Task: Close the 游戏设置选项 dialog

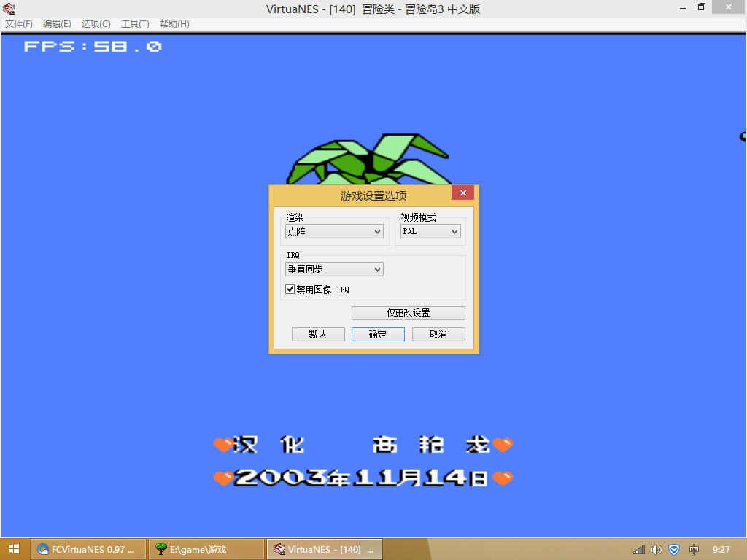Action: (462, 192)
